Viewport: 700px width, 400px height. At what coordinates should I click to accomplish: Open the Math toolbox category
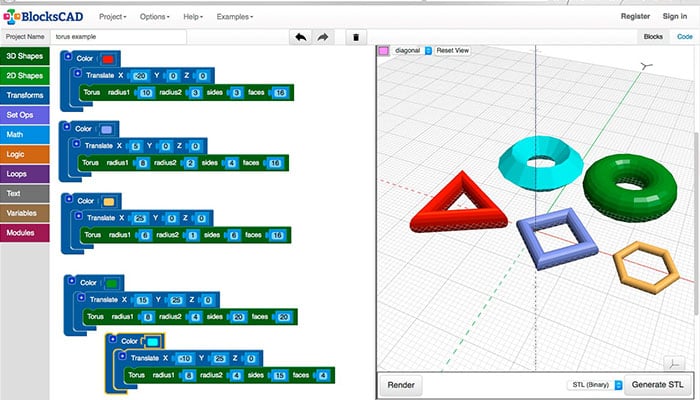pyautogui.click(x=25, y=135)
